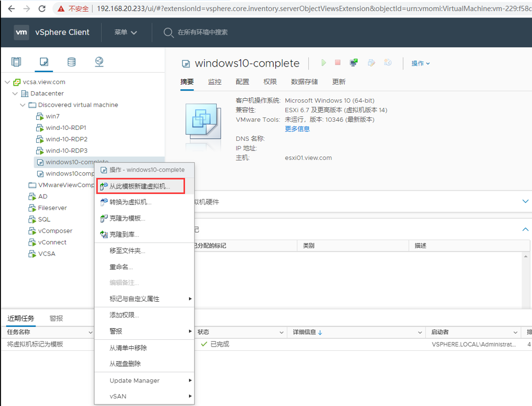The width and height of the screenshot is (532, 406).
Task: Click the AD virtual machine icon
Action: coord(32,196)
